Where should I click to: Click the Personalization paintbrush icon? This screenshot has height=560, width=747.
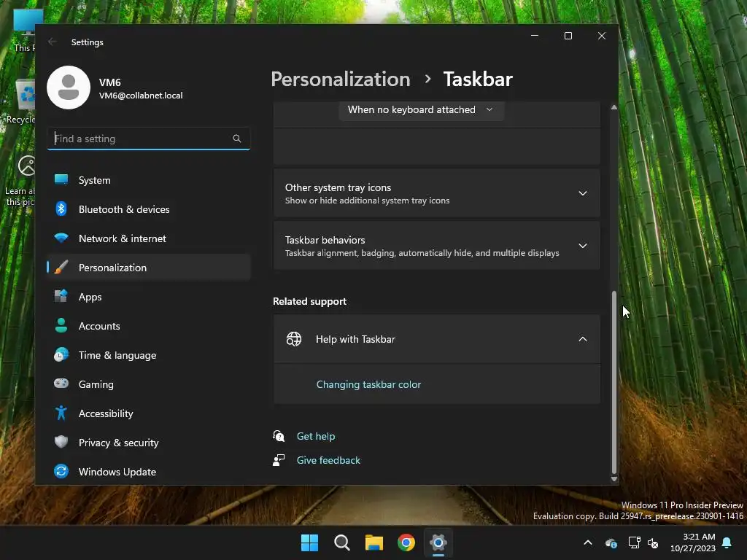pos(61,267)
